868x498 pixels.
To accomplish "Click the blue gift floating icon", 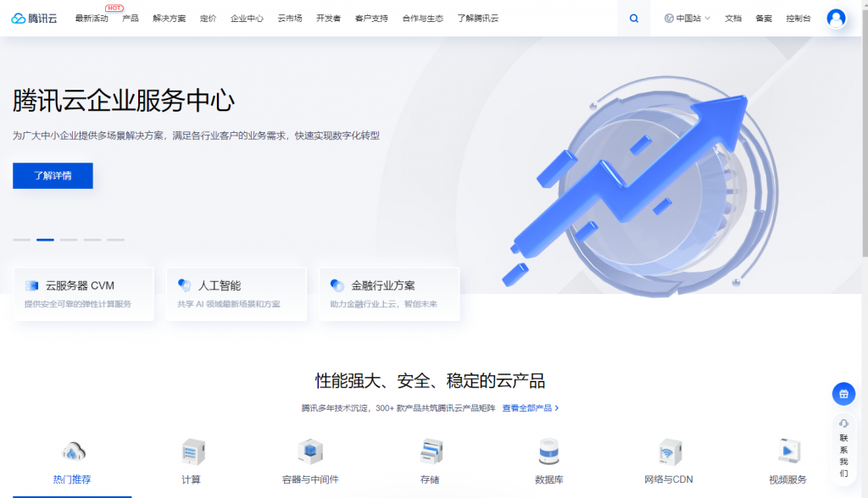I will click(x=843, y=394).
